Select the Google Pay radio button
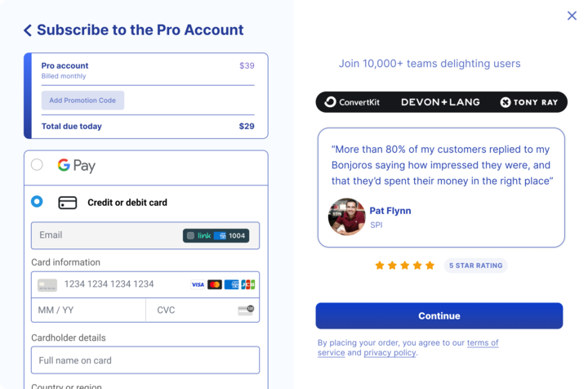Image resolution: width=588 pixels, height=389 pixels. (37, 165)
